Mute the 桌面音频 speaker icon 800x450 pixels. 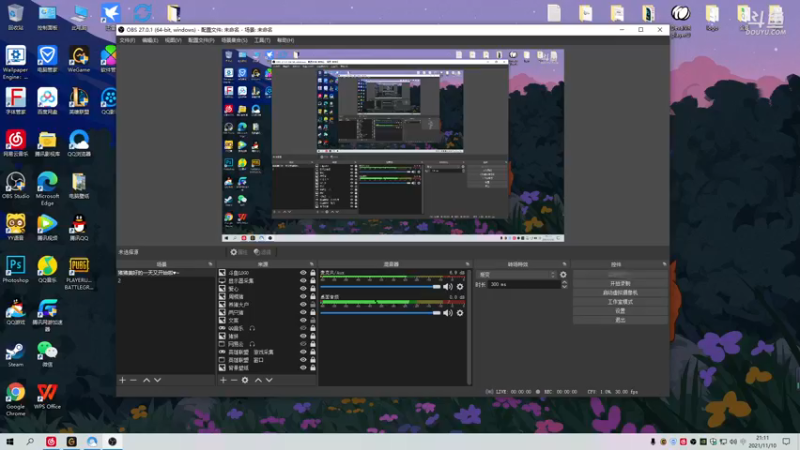tap(447, 313)
